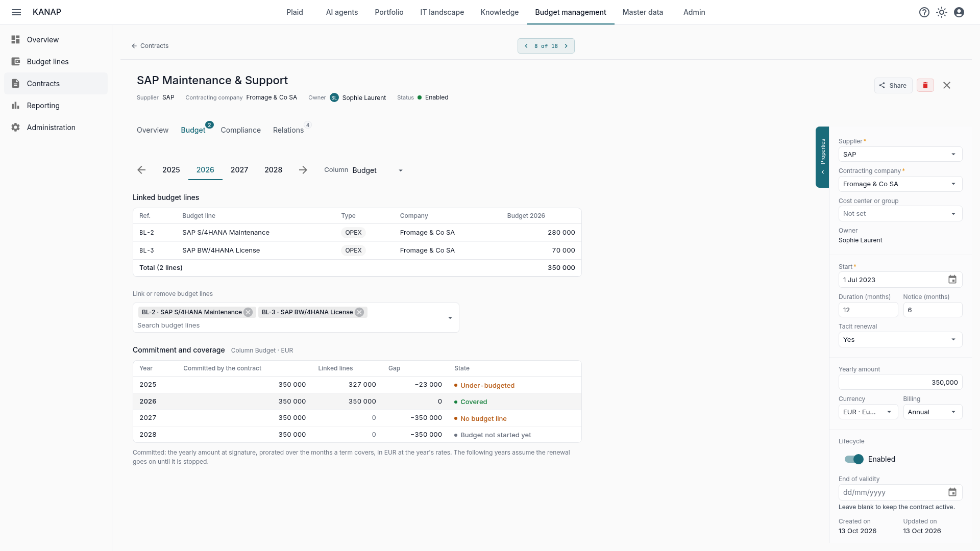Open the hamburger menu
Image resolution: width=980 pixels, height=551 pixels.
point(16,12)
